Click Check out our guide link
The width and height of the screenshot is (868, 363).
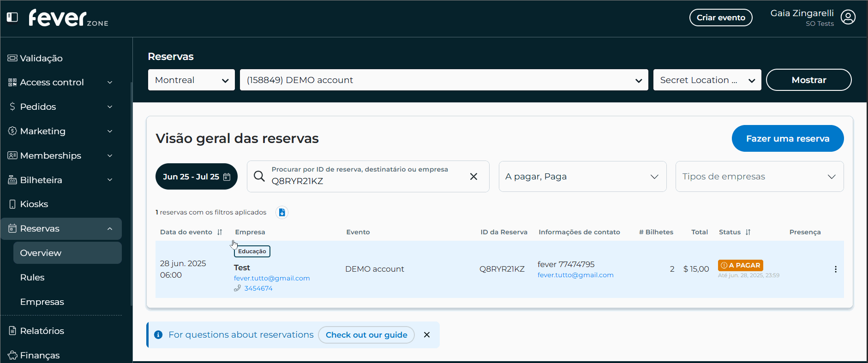point(366,335)
